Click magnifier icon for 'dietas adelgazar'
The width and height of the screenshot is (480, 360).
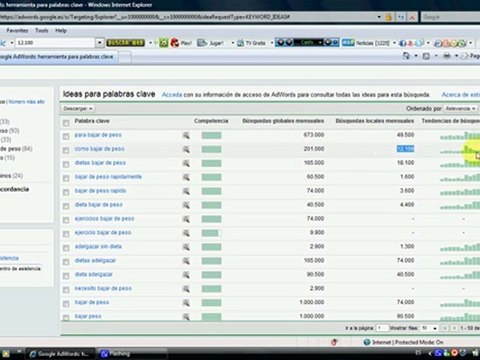186,261
